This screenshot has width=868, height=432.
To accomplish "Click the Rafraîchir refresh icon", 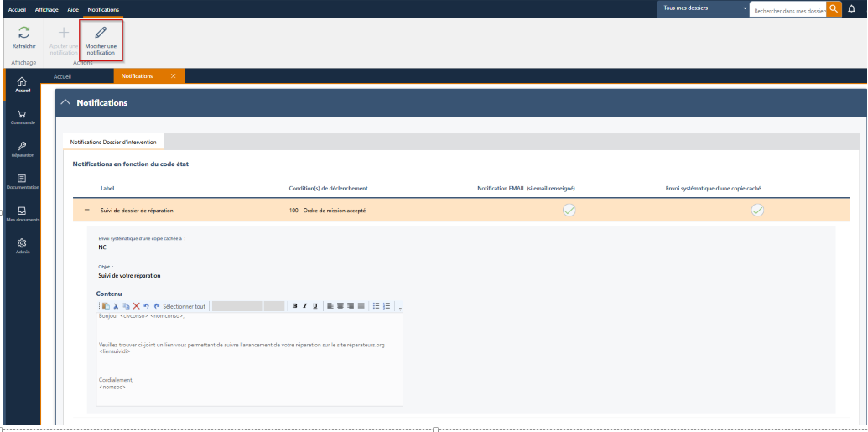I will click(23, 33).
